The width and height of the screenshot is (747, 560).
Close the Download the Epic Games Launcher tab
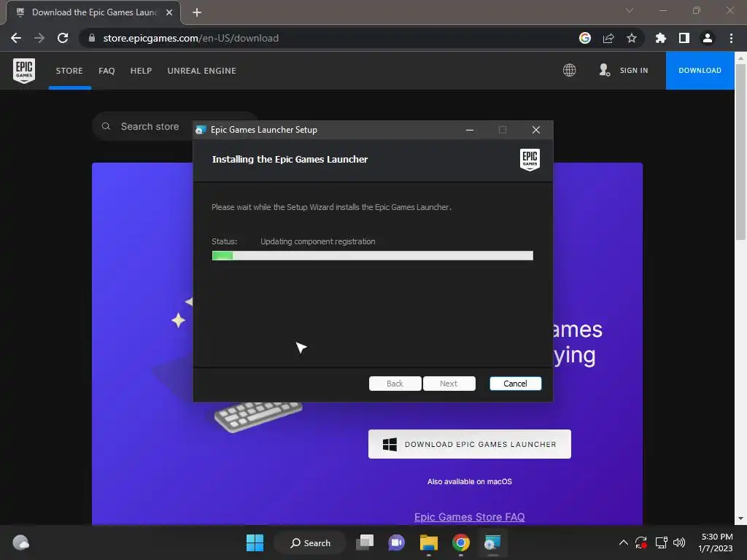169,12
